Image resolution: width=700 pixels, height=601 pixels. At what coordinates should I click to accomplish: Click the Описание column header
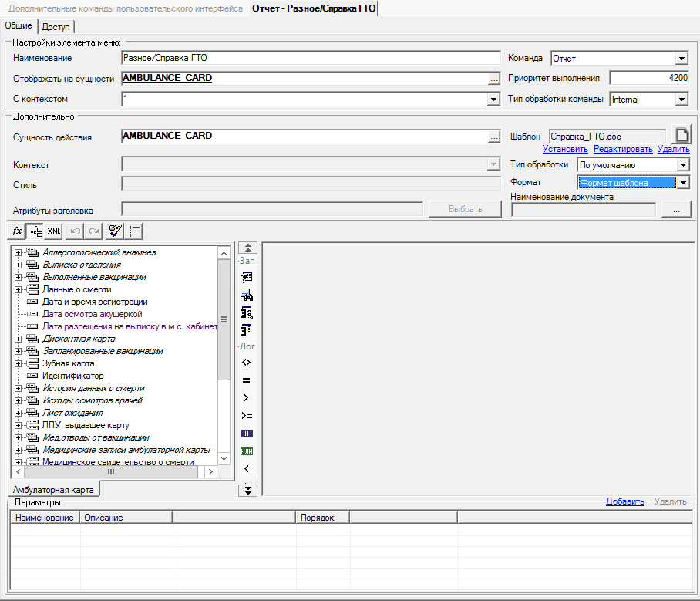[x=126, y=518]
